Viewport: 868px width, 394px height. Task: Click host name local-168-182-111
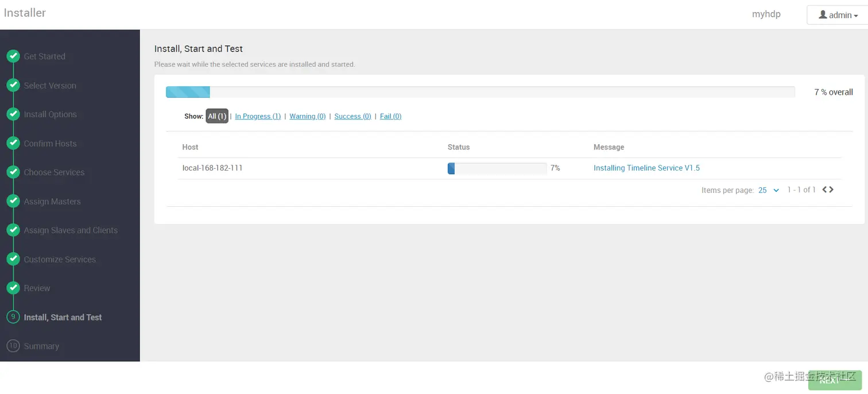tap(212, 168)
